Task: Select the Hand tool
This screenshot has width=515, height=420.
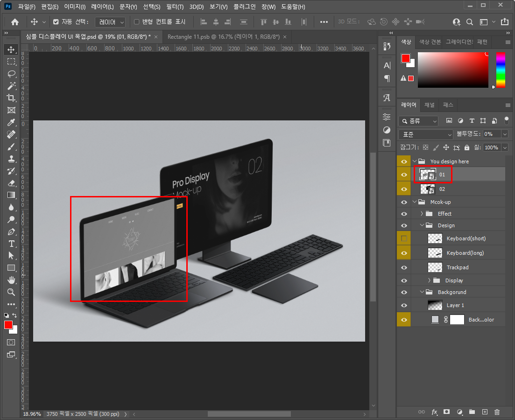Action: pos(11,280)
